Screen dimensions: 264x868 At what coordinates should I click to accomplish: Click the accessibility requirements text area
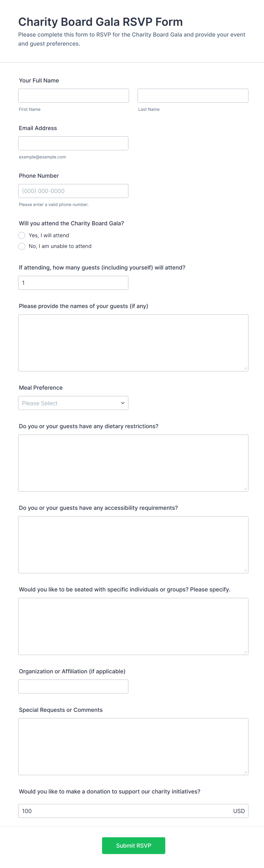133,545
